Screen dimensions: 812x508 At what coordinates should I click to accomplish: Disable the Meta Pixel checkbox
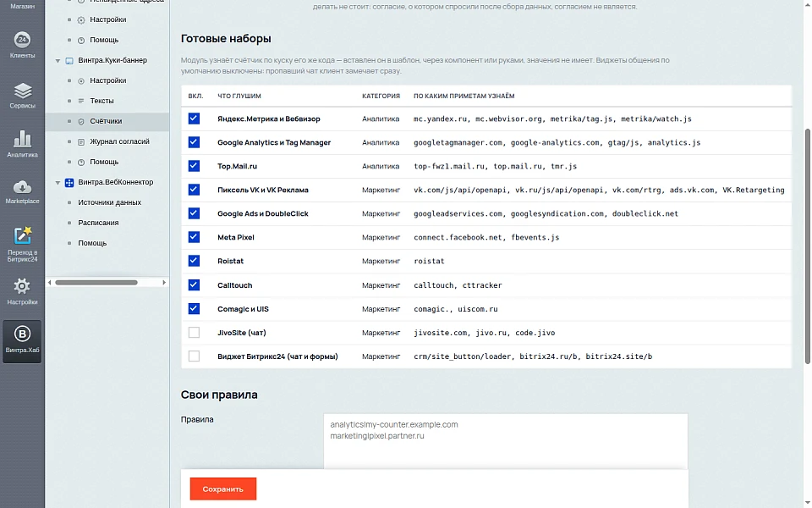click(194, 237)
